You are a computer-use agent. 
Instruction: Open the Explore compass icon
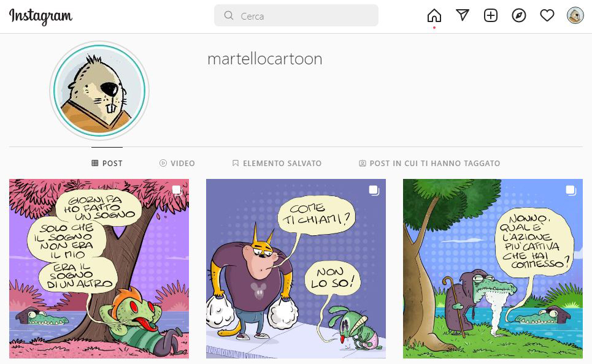[x=519, y=15]
